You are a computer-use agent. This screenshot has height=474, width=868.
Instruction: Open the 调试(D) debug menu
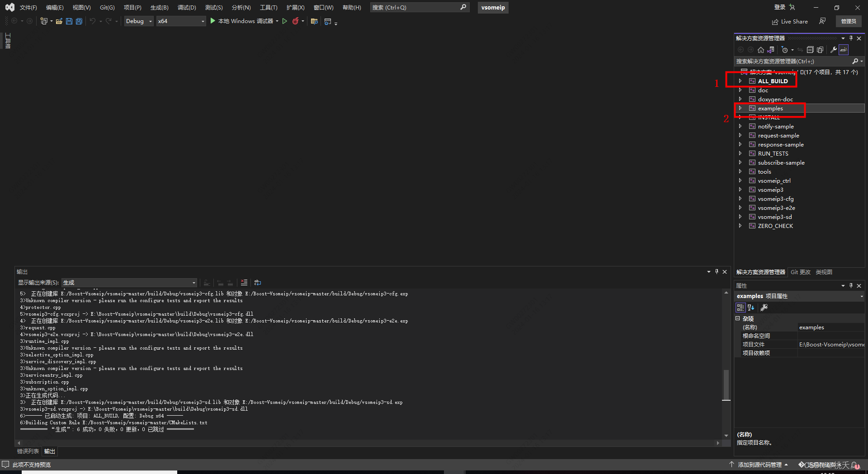(x=187, y=7)
